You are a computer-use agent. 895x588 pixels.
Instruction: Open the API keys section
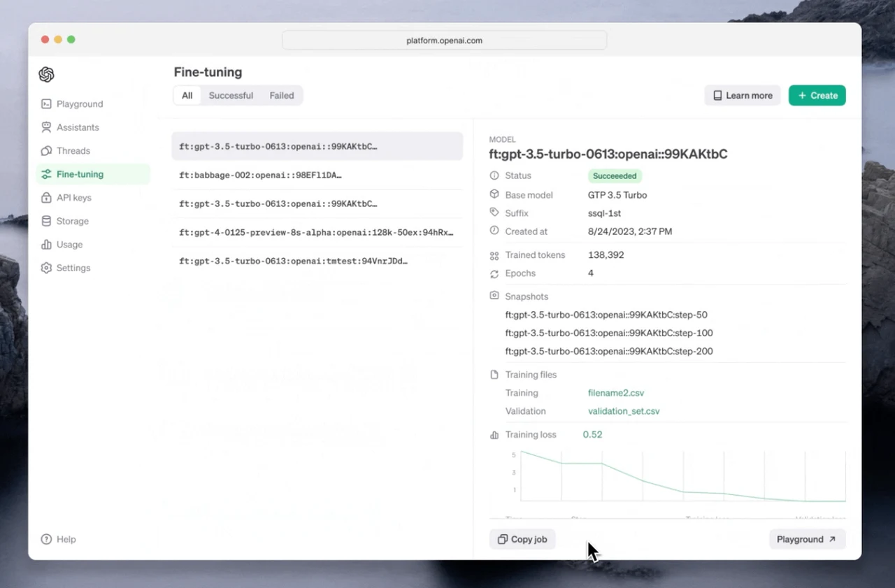pyautogui.click(x=73, y=197)
